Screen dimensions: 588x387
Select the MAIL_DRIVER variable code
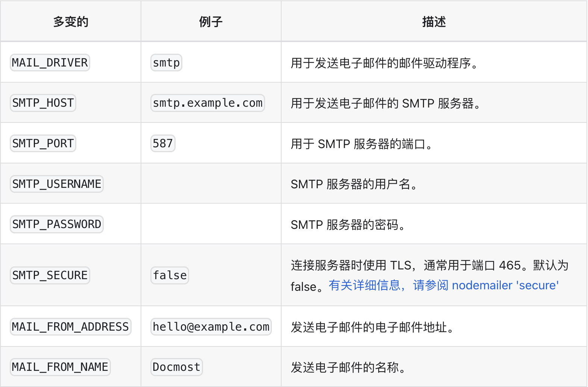[x=50, y=62]
